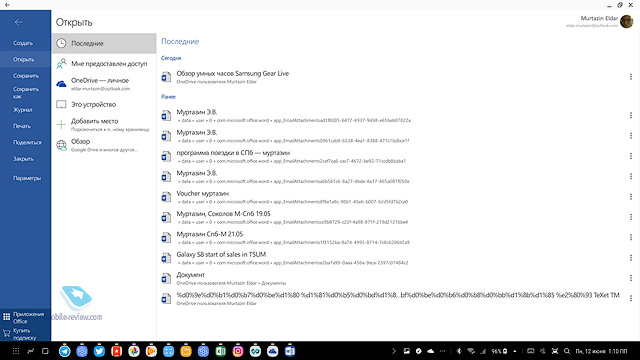Open more options for Galaxy S8 start of sales
This screenshot has height=360, width=640.
point(631,258)
